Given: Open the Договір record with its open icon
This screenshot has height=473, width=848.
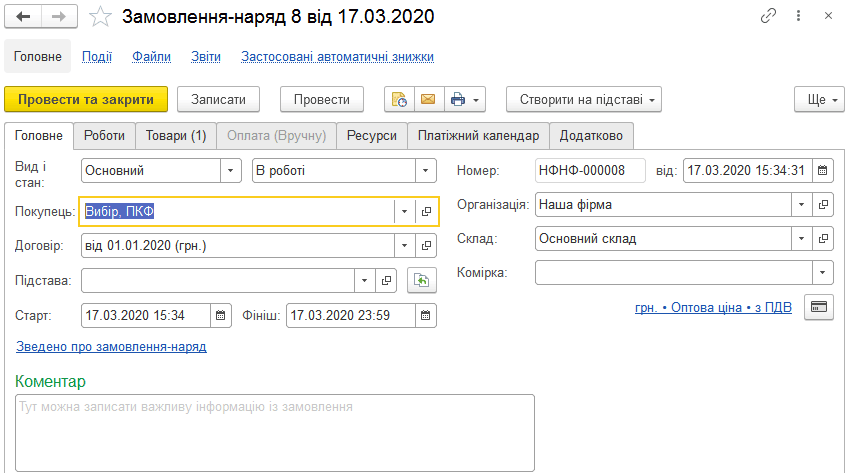Looking at the screenshot, I should (x=426, y=245).
